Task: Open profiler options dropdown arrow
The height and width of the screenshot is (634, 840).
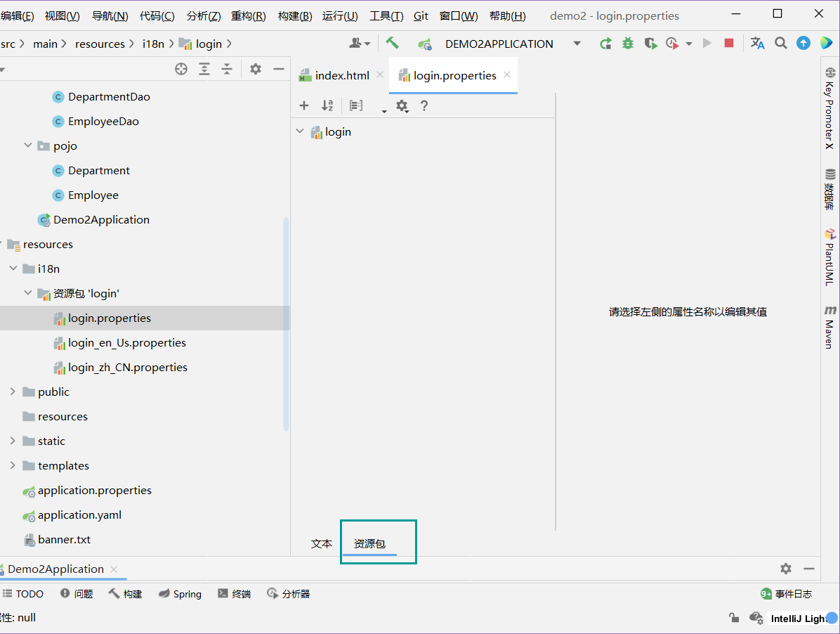Action: tap(689, 44)
